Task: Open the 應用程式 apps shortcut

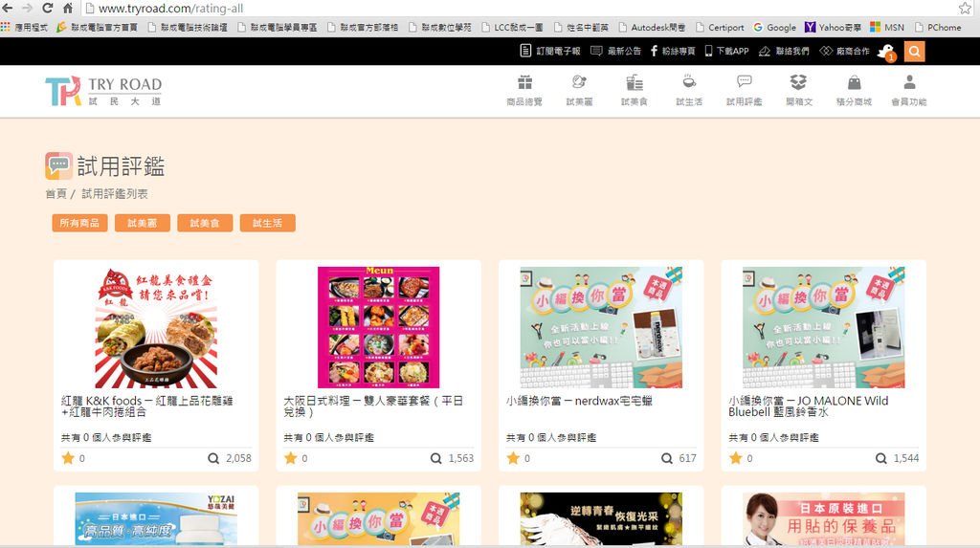Action: [24, 28]
